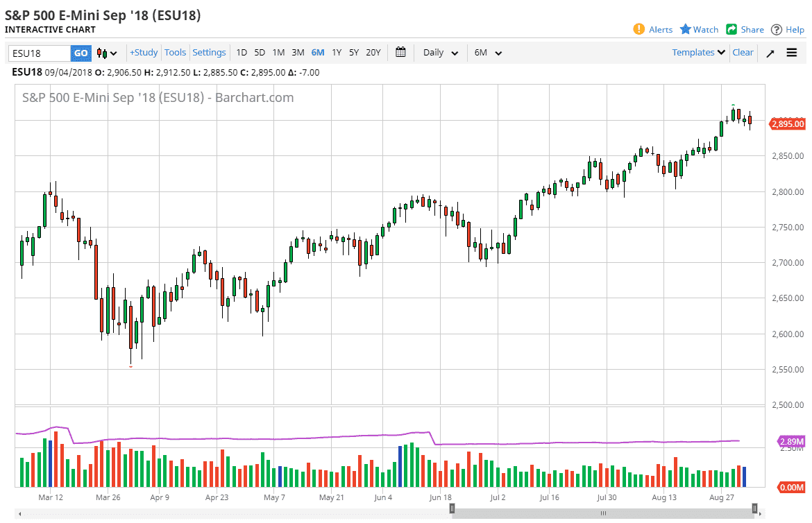Open the calendar date picker icon
This screenshot has height=523, width=812.
(400, 52)
